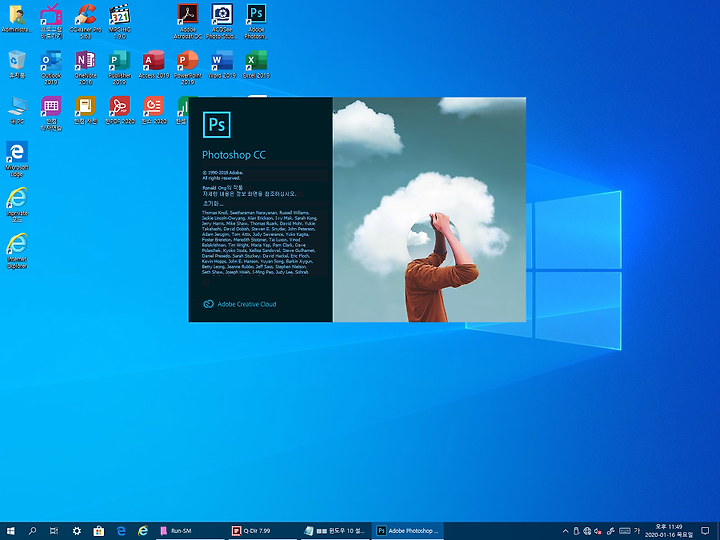720x540 pixels.
Task: Expand hidden system tray icons chevron
Action: coord(565,531)
